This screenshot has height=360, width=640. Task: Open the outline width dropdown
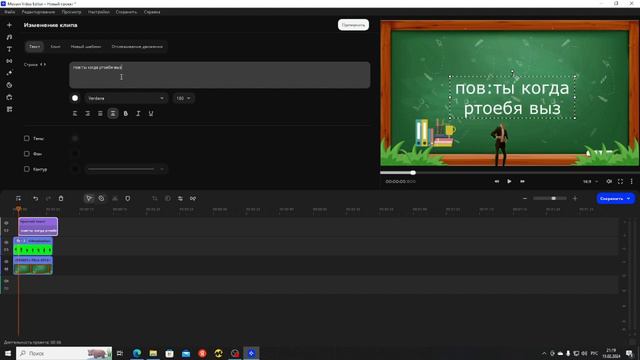click(x=126, y=169)
